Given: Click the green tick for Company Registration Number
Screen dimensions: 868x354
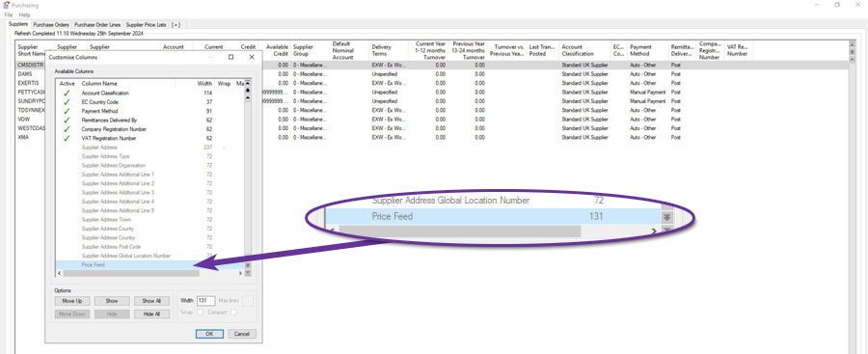Looking at the screenshot, I should click(x=67, y=129).
